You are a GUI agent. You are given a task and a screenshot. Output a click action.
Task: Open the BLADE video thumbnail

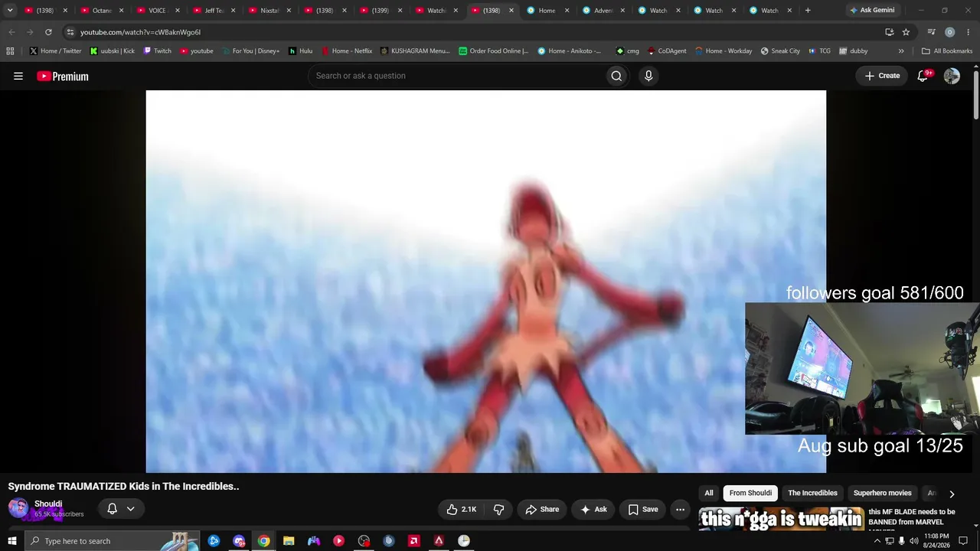point(782,518)
